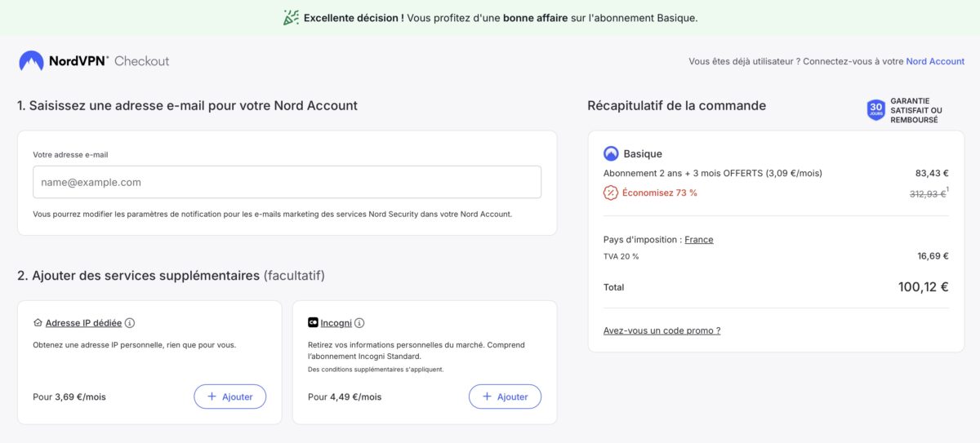The image size is (980, 443).
Task: Click the party popper icon in banner
Action: tap(291, 17)
